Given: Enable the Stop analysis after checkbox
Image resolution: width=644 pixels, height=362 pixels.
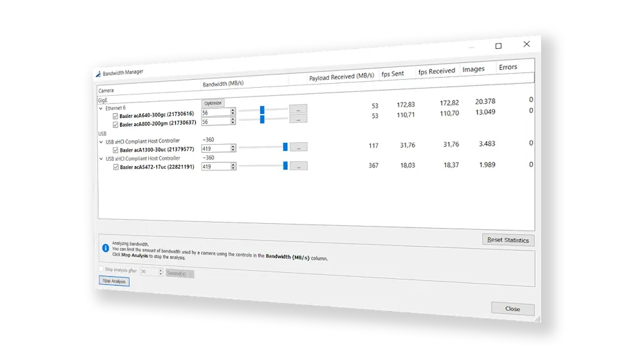Looking at the screenshot, I should point(101,269).
